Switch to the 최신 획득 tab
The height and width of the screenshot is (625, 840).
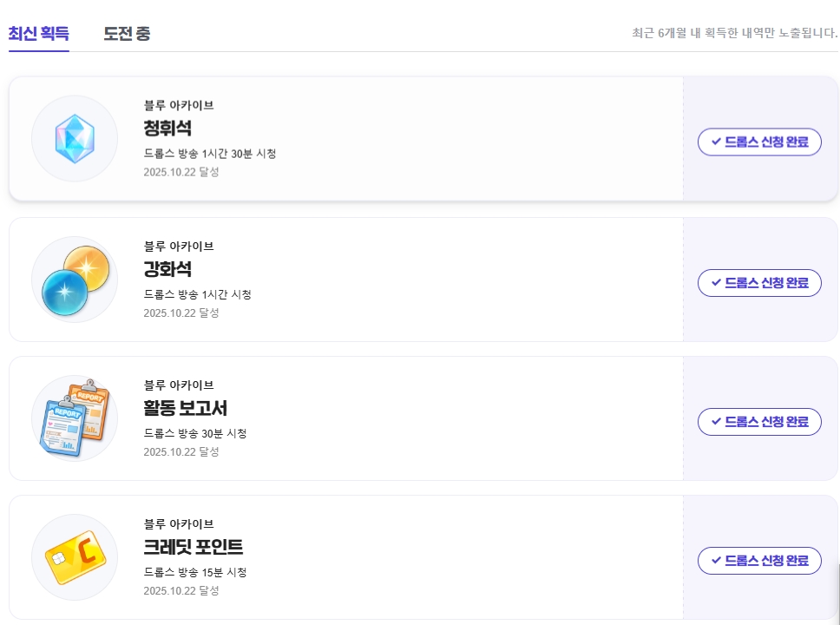click(x=39, y=34)
